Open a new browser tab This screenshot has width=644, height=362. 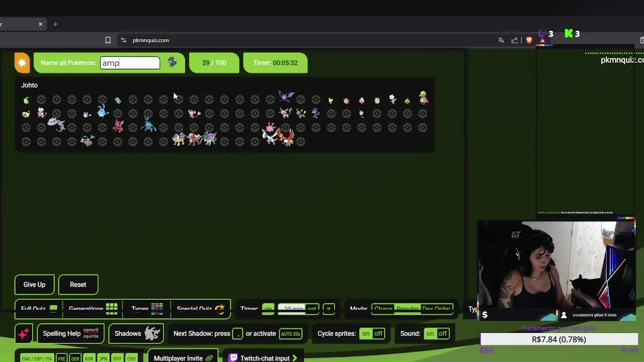click(x=55, y=24)
